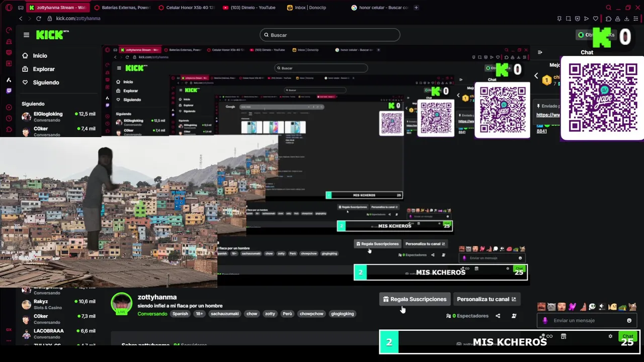Click icon right of share icon

514,316
